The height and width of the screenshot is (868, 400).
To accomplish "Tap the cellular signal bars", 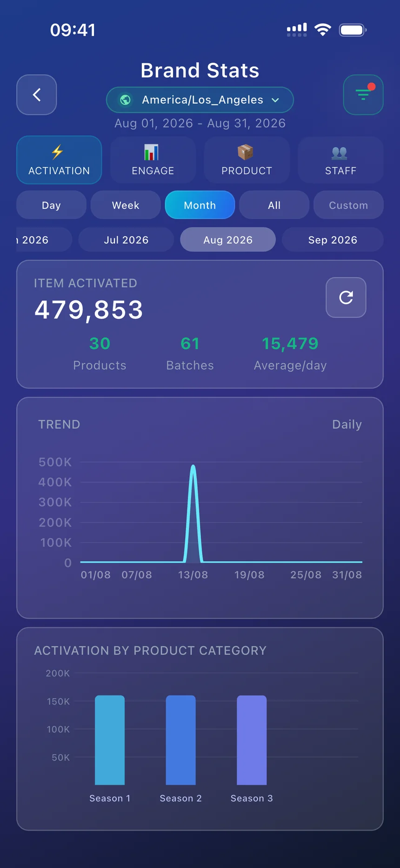I will tap(297, 30).
